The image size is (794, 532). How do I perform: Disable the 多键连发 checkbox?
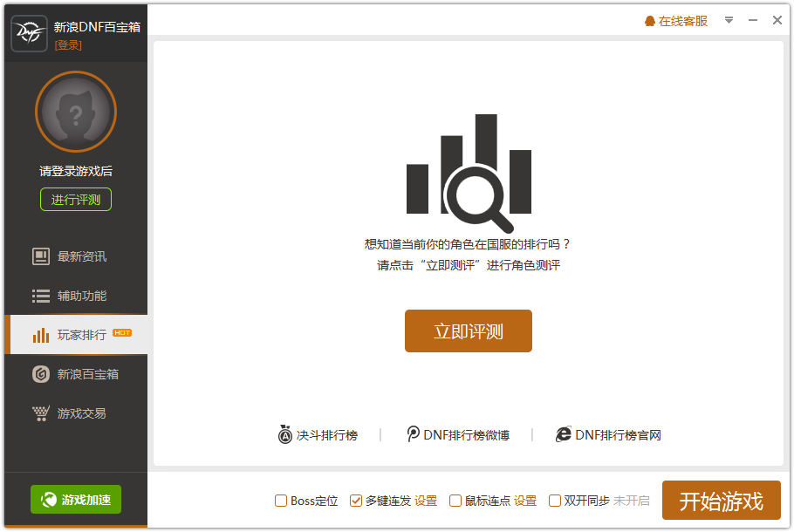pyautogui.click(x=355, y=500)
